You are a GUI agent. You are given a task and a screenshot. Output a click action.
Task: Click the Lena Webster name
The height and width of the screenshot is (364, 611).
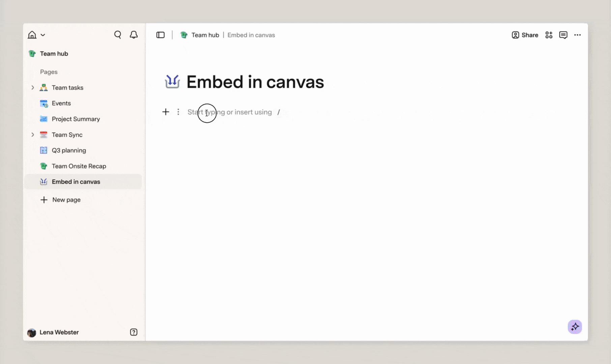tap(59, 332)
